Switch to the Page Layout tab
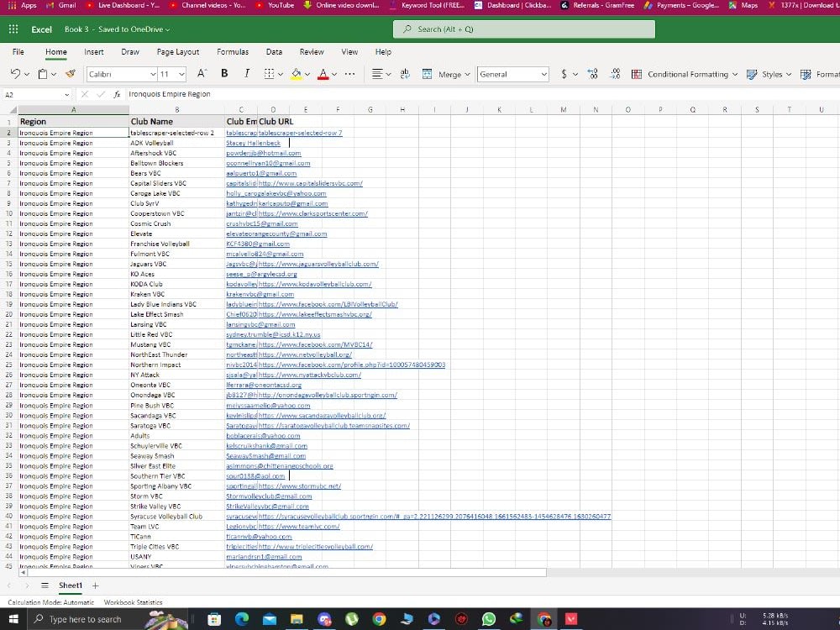The width and height of the screenshot is (840, 630). 178,52
